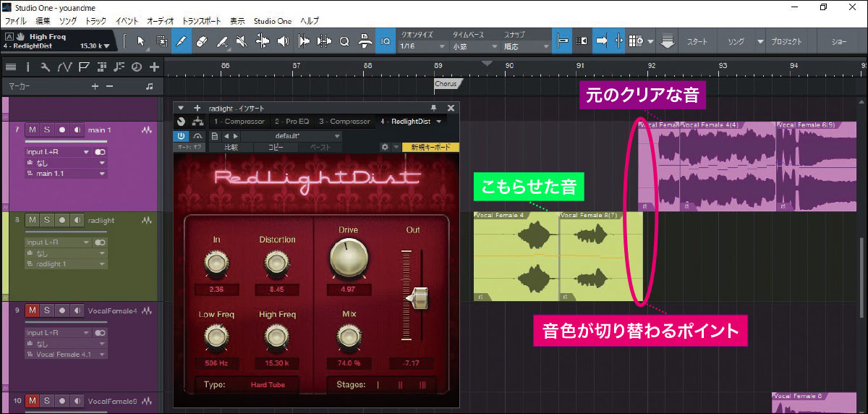Click the wrench arrange options icon
868x414 pixels.
[46, 67]
